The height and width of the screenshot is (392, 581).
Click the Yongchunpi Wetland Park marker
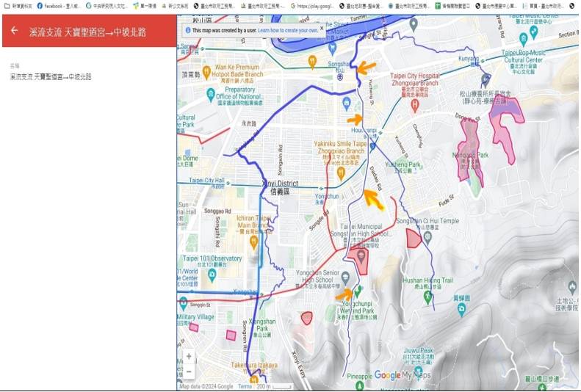(358, 292)
